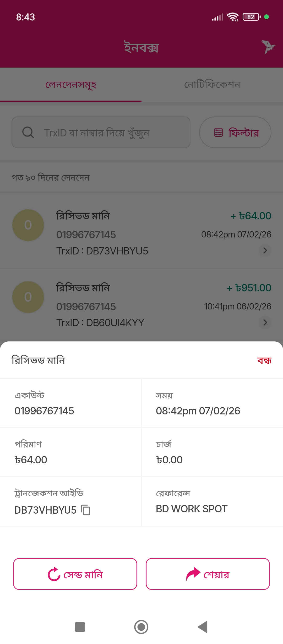
Task: Tap the ফিল্টার sliders icon
Action: [218, 132]
